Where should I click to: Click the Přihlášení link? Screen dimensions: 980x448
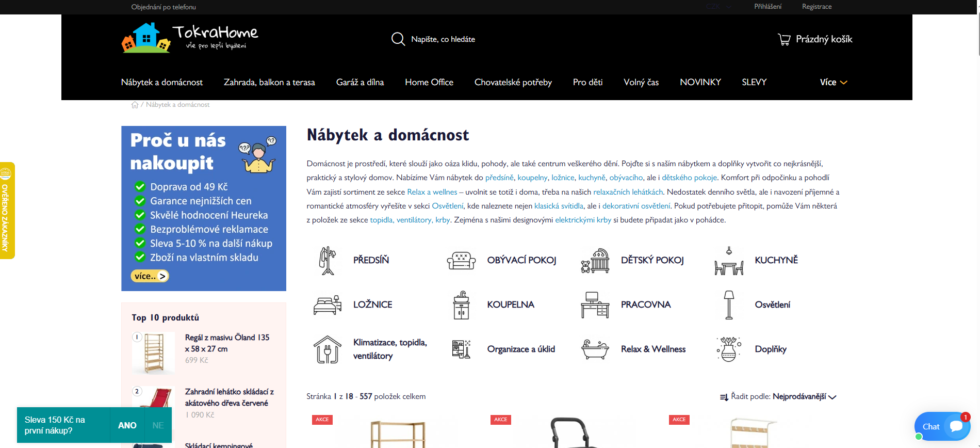click(767, 7)
